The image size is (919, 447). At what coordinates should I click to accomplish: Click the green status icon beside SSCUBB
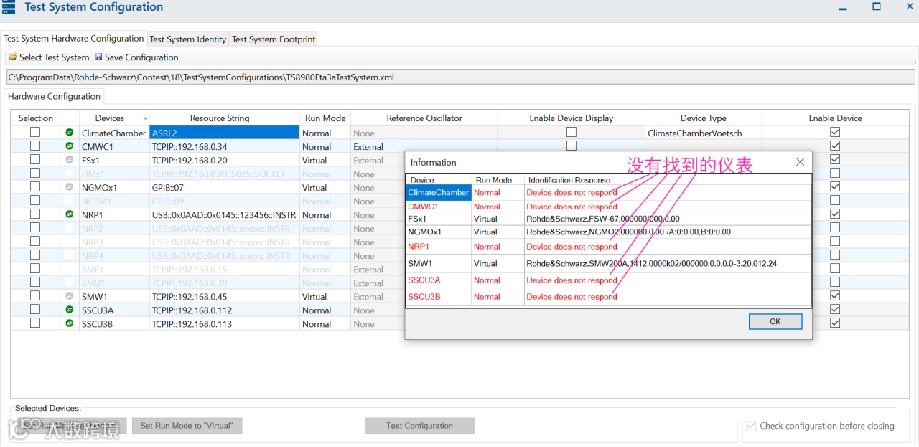click(70, 323)
